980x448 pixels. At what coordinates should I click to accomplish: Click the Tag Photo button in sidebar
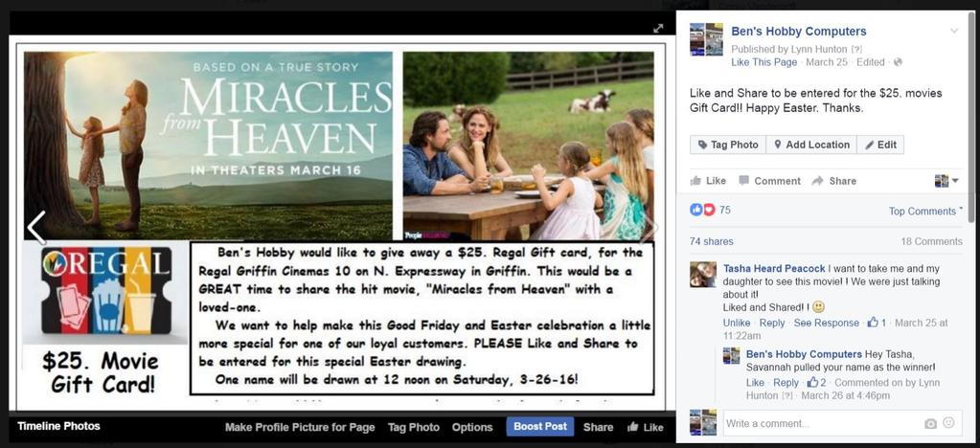pos(728,145)
